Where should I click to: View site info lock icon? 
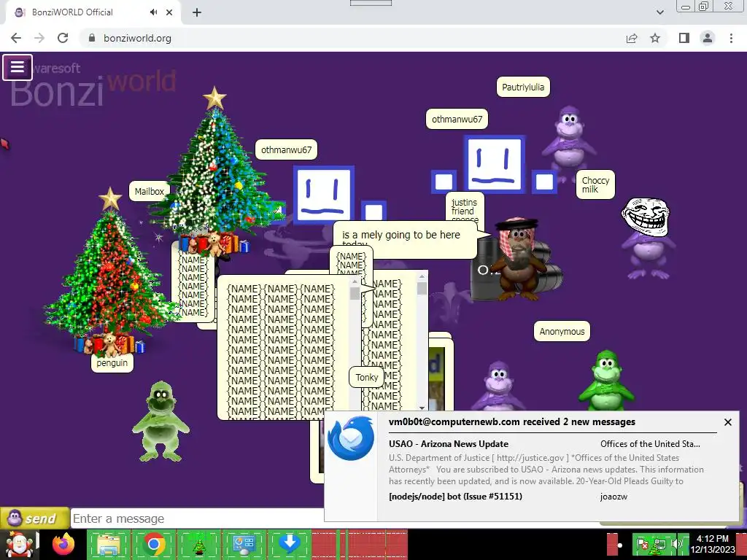pyautogui.click(x=92, y=38)
